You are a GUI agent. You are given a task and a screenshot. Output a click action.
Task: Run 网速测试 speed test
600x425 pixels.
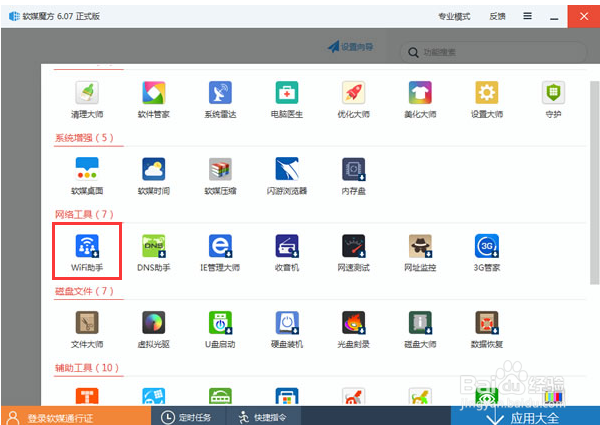353,253
